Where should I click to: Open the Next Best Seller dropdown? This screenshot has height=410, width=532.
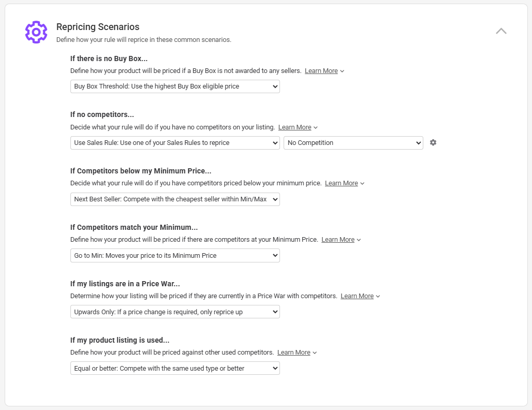(x=175, y=199)
